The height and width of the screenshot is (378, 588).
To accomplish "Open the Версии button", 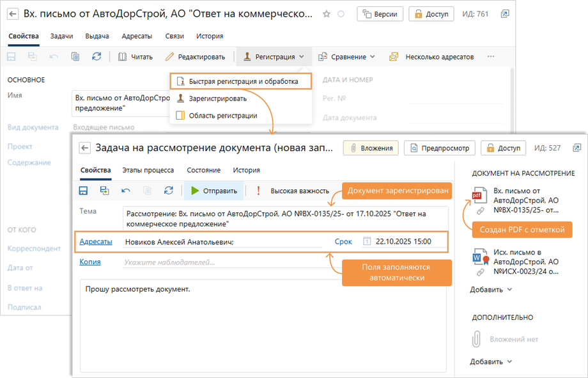I will tap(380, 13).
